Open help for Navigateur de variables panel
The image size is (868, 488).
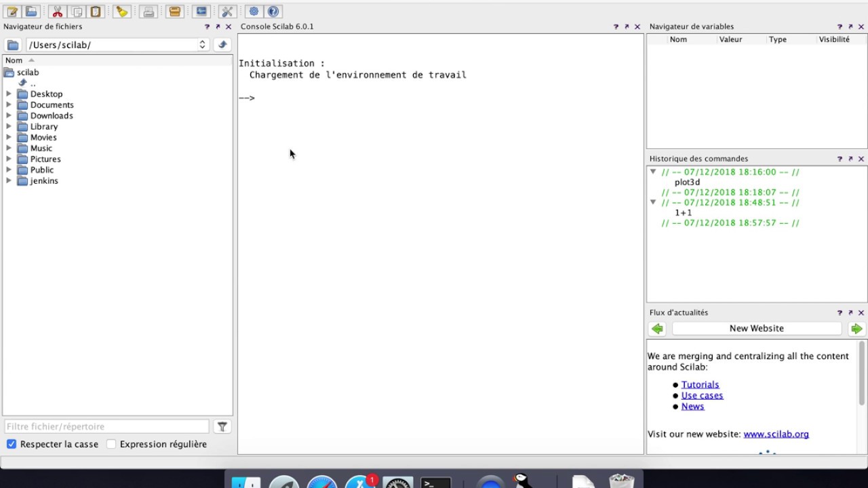[840, 27]
